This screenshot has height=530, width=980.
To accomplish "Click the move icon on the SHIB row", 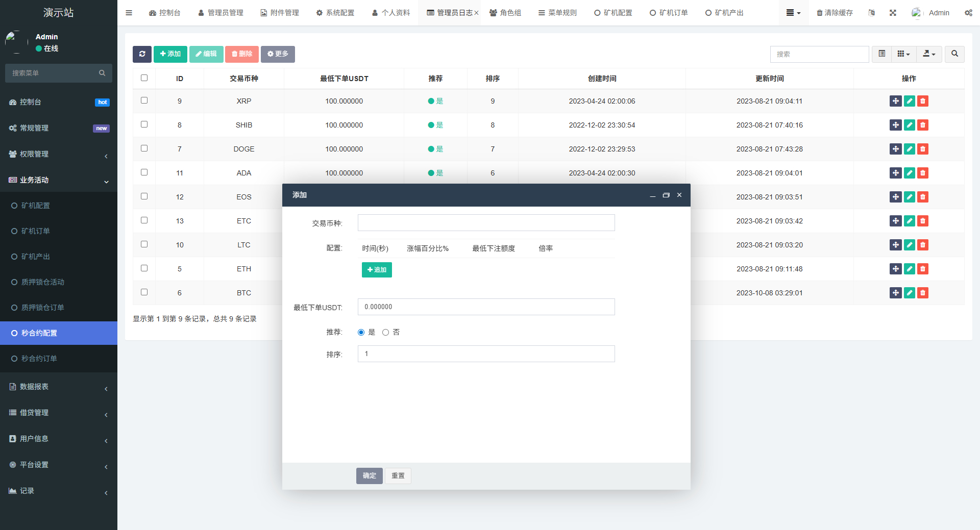I will 896,125.
